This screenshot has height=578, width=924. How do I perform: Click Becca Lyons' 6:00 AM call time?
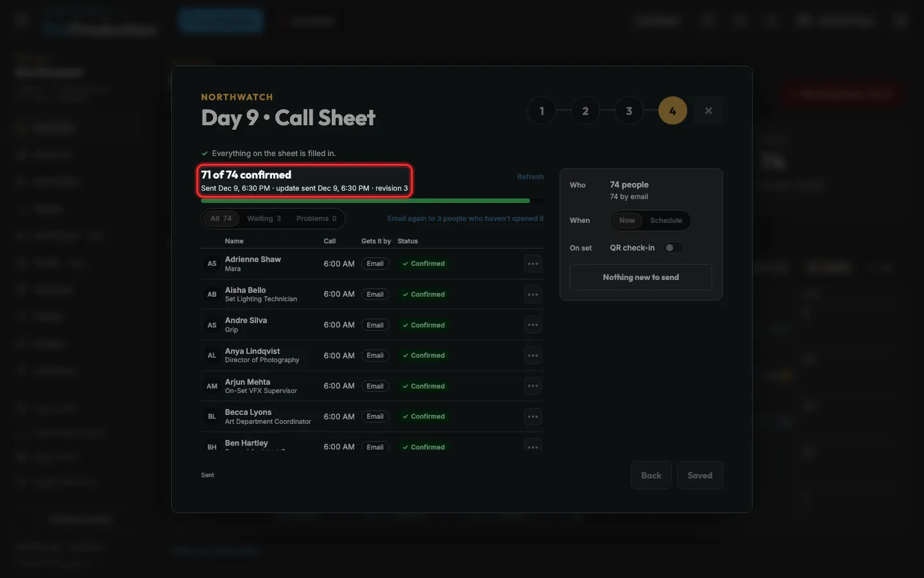pos(339,417)
